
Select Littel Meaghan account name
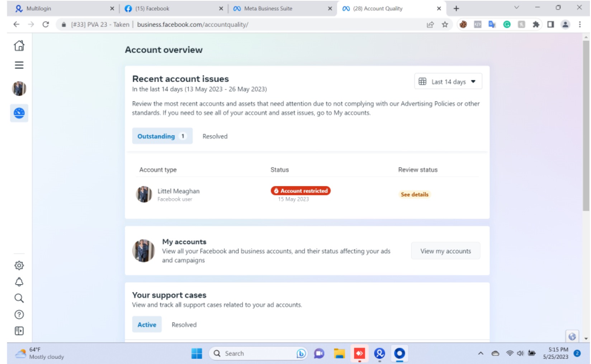coord(178,191)
